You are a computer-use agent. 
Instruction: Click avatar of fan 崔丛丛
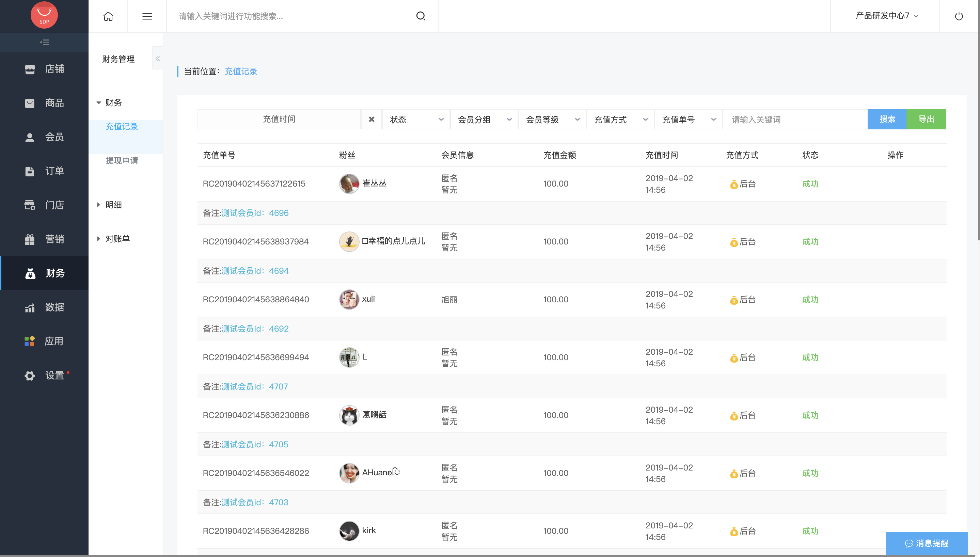pos(349,184)
